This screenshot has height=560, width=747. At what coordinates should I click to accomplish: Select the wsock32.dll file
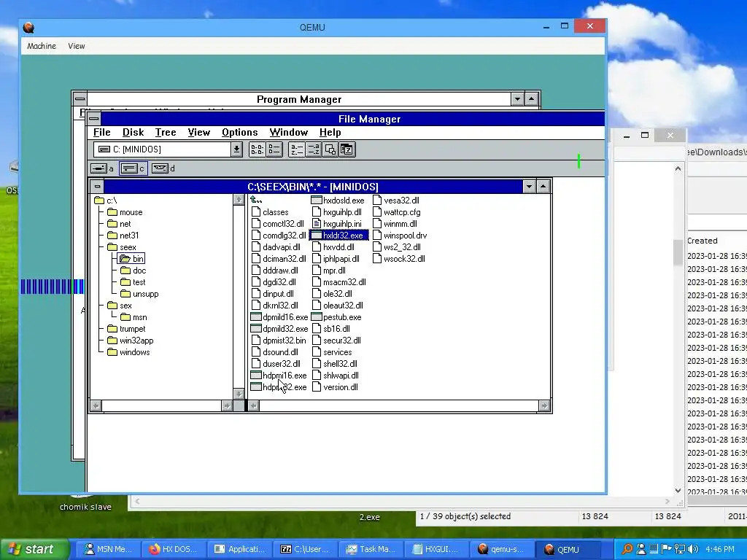point(399,259)
